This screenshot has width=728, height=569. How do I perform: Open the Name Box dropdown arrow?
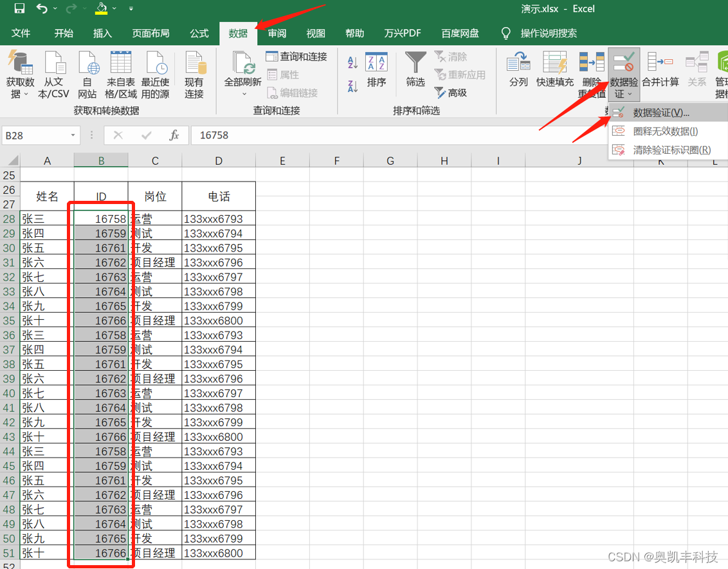(73, 135)
